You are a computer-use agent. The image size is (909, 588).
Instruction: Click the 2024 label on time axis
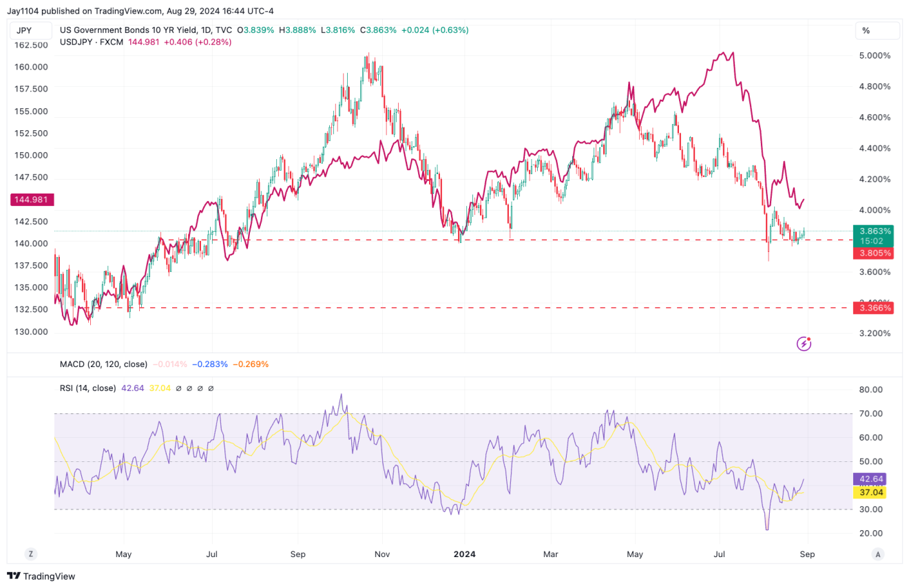[464, 554]
